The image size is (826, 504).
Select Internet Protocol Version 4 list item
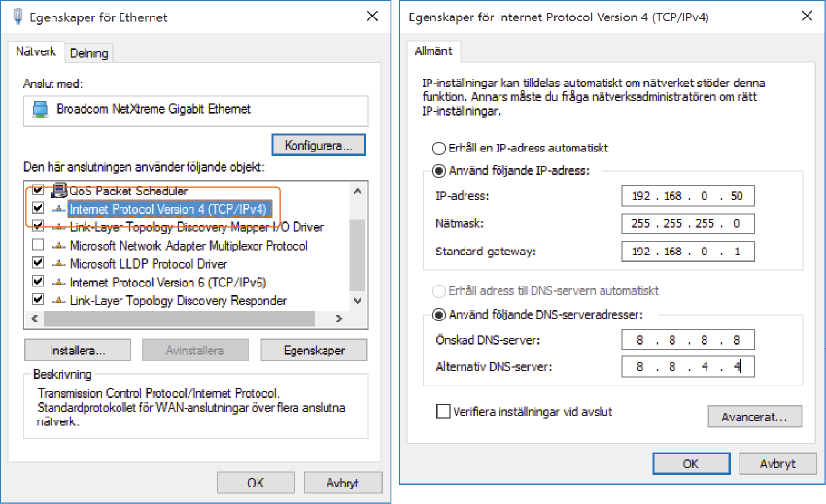(169, 209)
